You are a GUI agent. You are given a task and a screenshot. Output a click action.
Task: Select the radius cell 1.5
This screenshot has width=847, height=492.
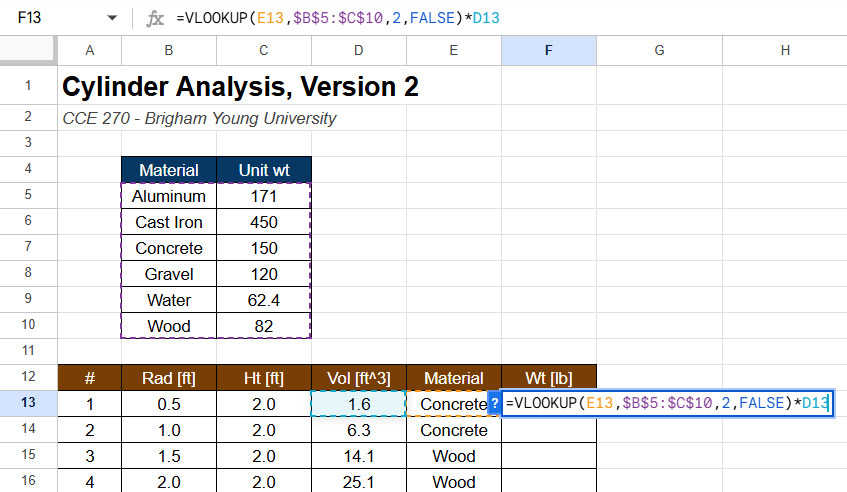[169, 455]
